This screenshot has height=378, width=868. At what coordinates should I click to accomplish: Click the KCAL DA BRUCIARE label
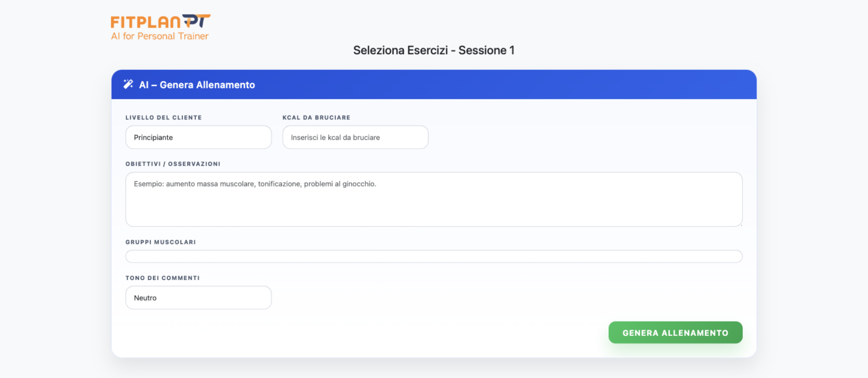[316, 117]
